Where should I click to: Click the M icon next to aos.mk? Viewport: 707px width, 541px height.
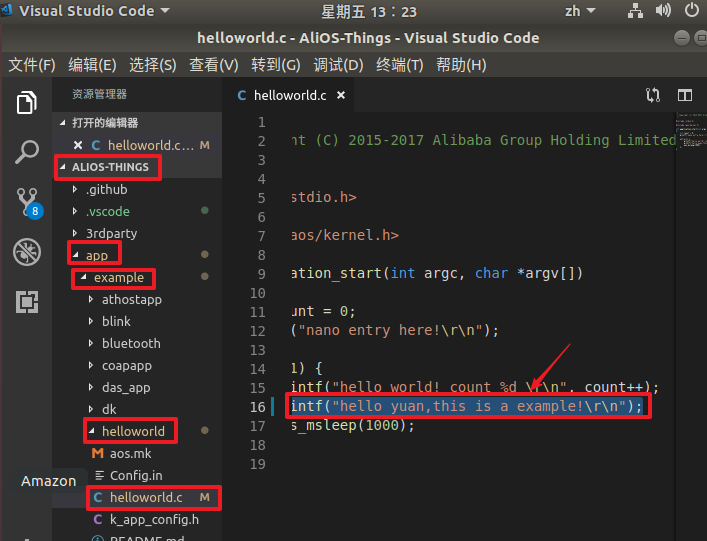(97, 453)
